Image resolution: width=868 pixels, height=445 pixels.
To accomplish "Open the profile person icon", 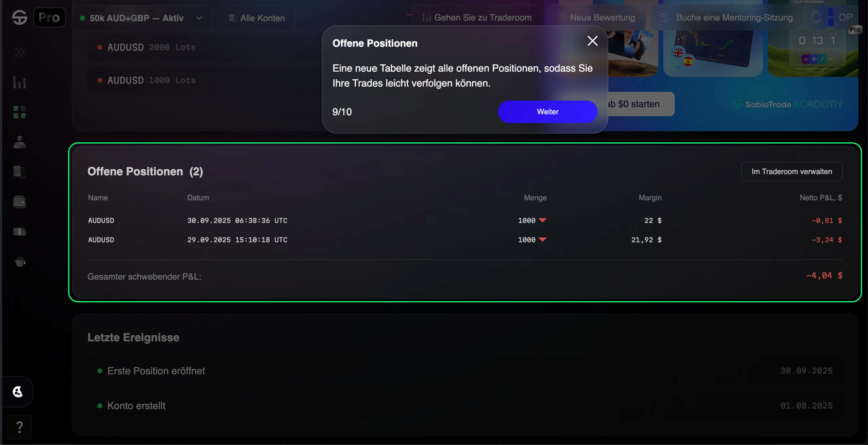I will tap(19, 142).
